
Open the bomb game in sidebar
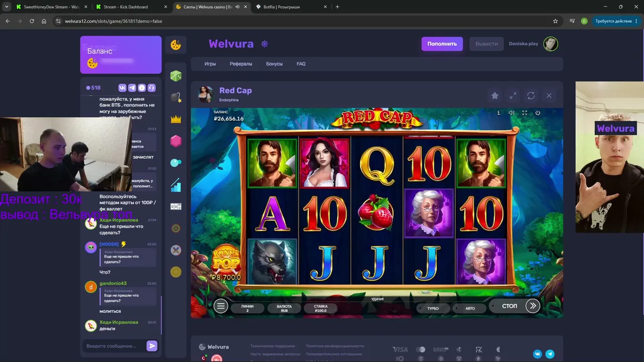point(176,98)
